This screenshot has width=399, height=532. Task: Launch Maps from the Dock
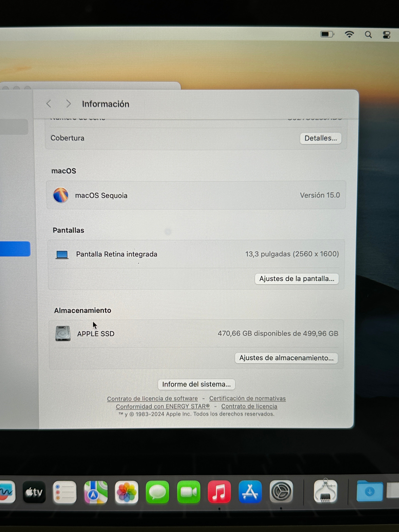(x=96, y=492)
